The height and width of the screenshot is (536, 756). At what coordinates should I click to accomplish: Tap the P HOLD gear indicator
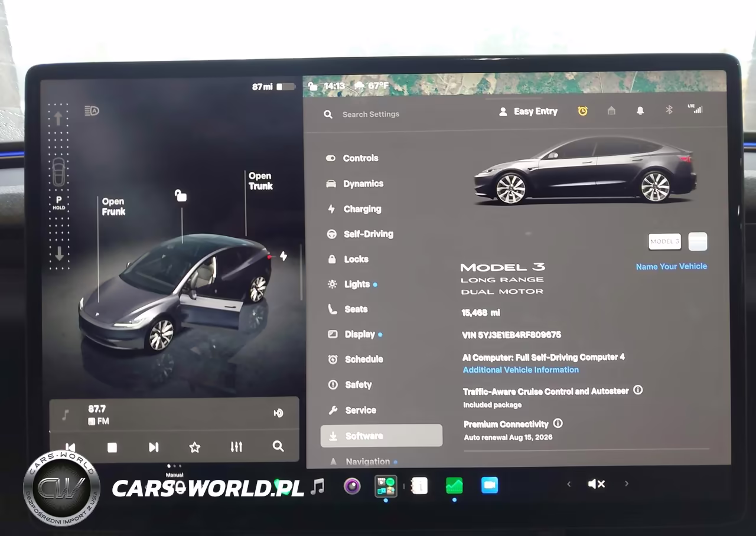point(58,202)
